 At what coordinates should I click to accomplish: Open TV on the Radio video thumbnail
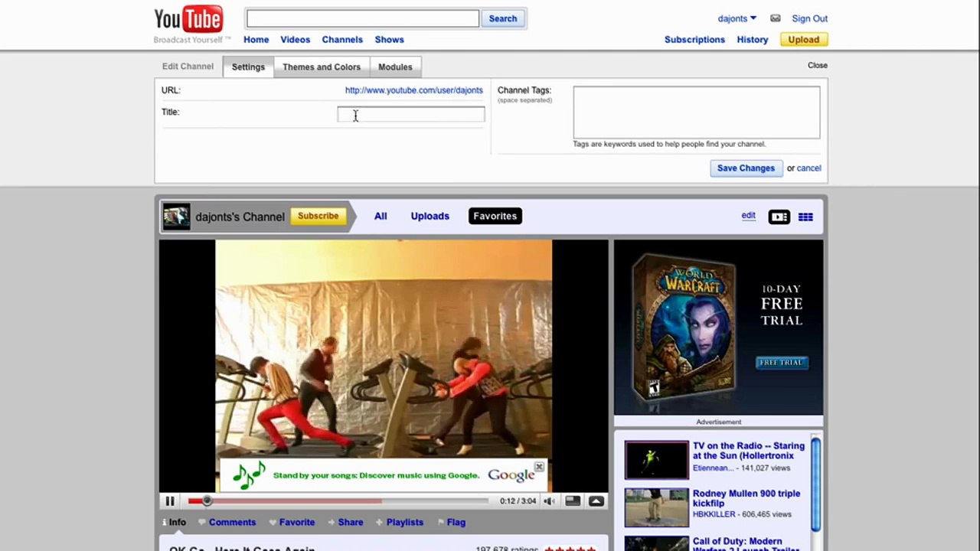pos(657,460)
